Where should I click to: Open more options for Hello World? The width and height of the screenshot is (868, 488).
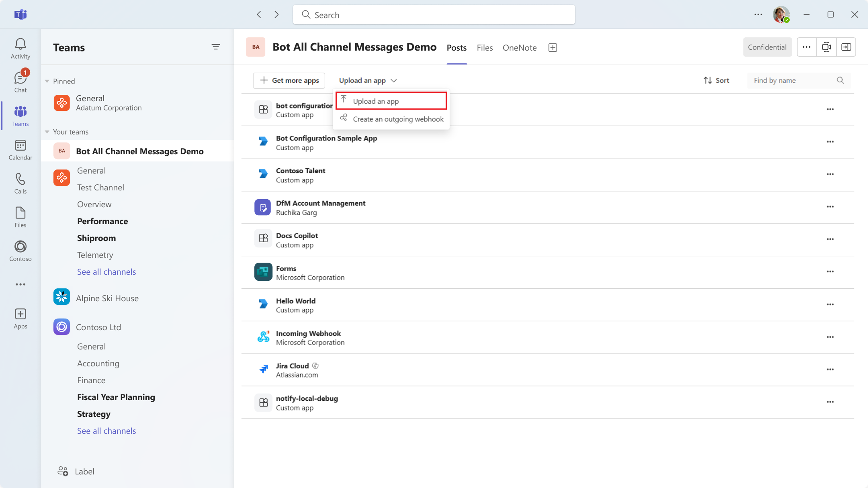[830, 304]
